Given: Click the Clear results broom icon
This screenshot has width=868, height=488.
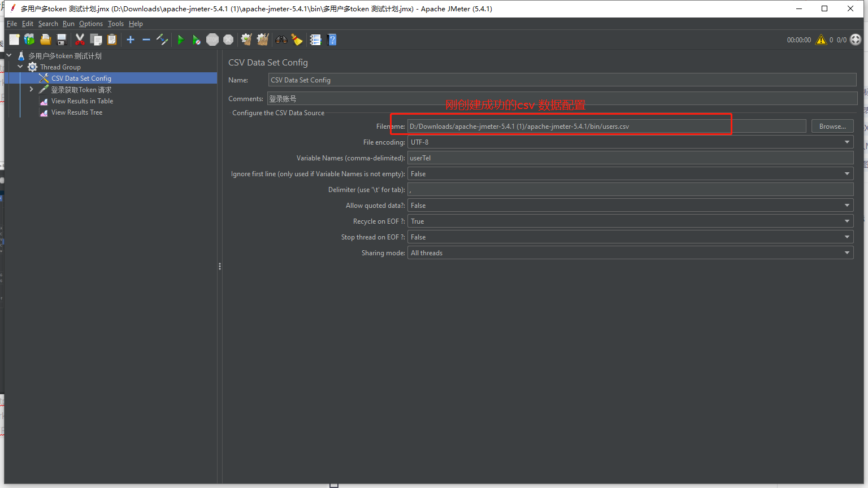Looking at the screenshot, I should (246, 40).
